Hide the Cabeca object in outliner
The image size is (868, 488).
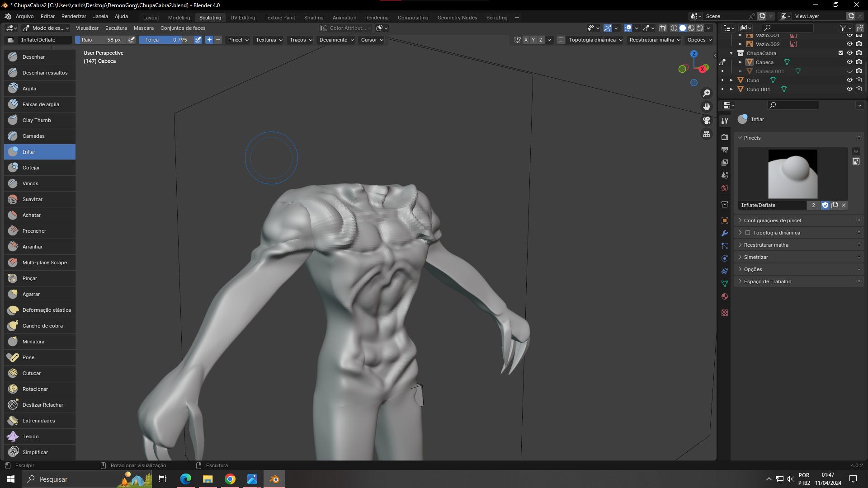coord(849,62)
